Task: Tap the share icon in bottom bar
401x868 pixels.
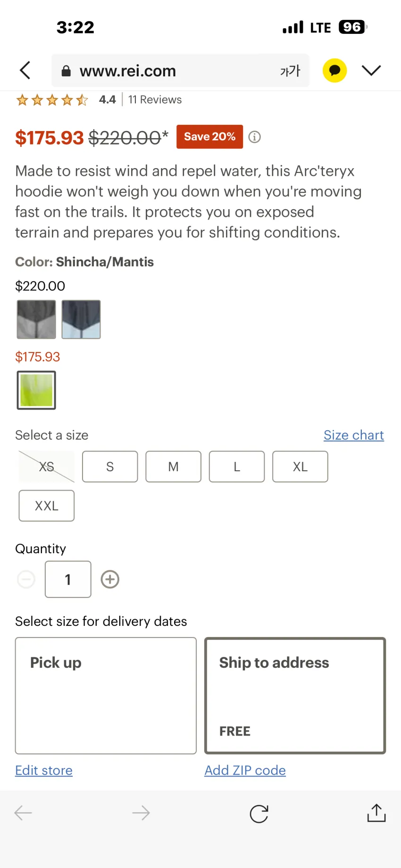Action: click(376, 813)
